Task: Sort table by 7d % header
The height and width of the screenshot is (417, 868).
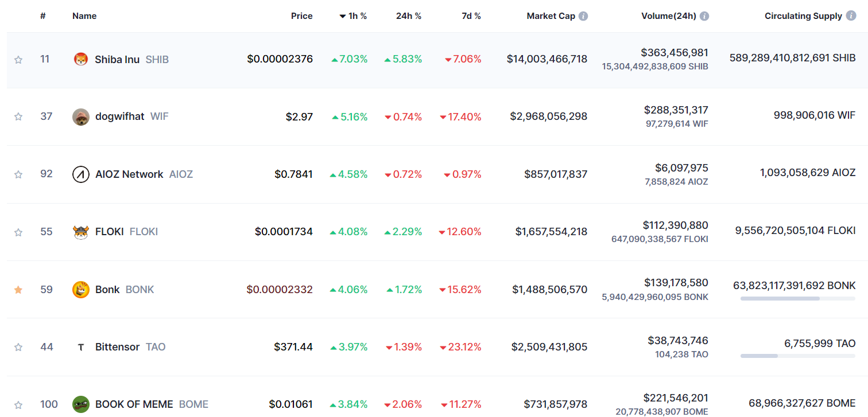Action: click(x=471, y=16)
